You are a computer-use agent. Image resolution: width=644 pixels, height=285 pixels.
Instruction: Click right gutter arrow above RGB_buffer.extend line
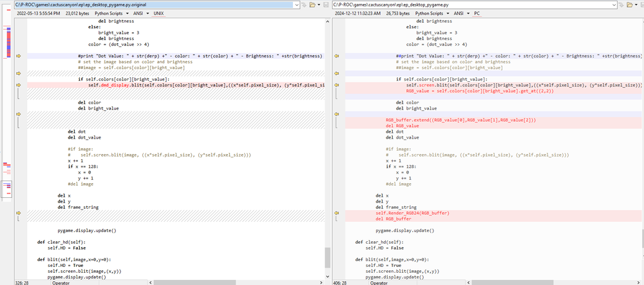(336, 113)
